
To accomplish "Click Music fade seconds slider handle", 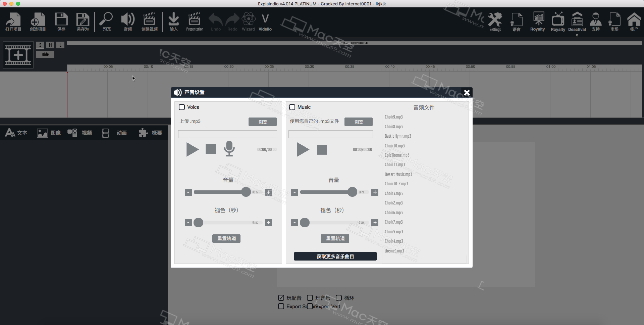I will pyautogui.click(x=305, y=223).
